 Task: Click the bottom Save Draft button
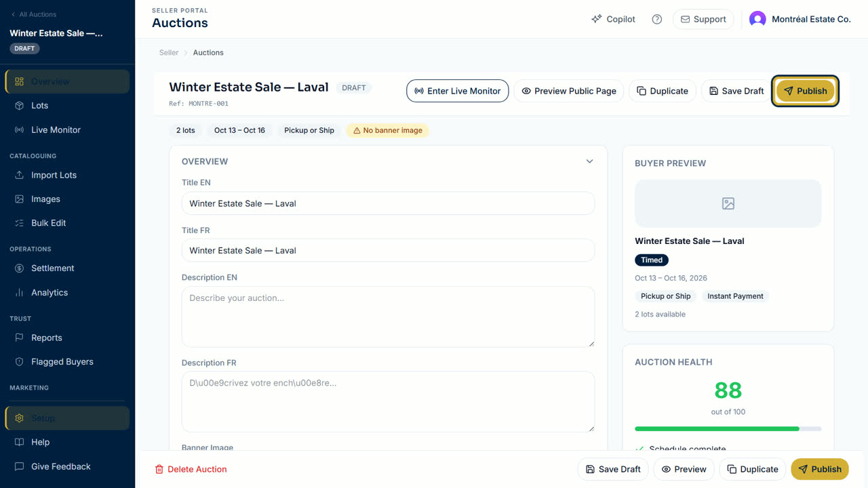pos(613,469)
